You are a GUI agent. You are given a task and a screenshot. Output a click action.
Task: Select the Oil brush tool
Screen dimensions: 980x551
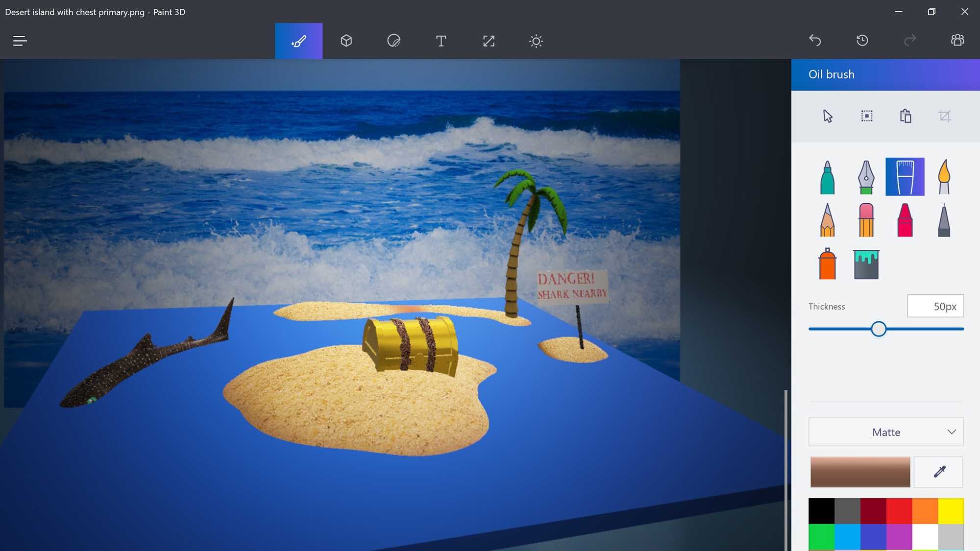[x=906, y=176]
